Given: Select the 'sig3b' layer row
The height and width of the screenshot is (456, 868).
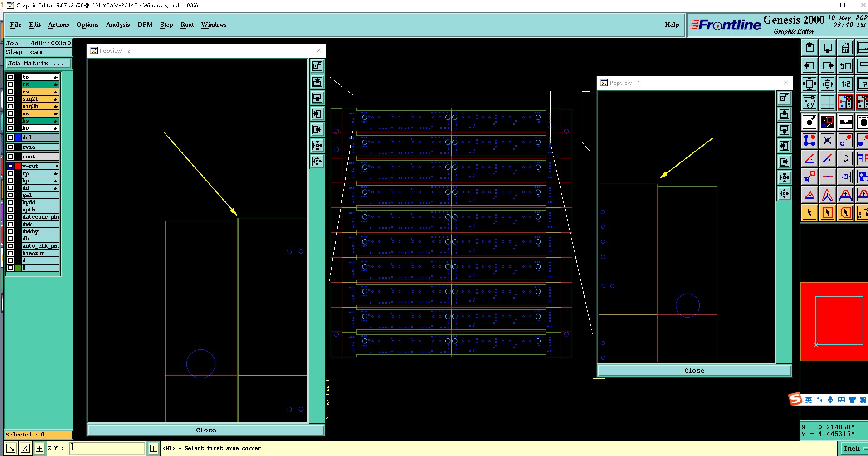Looking at the screenshot, I should (x=40, y=106).
